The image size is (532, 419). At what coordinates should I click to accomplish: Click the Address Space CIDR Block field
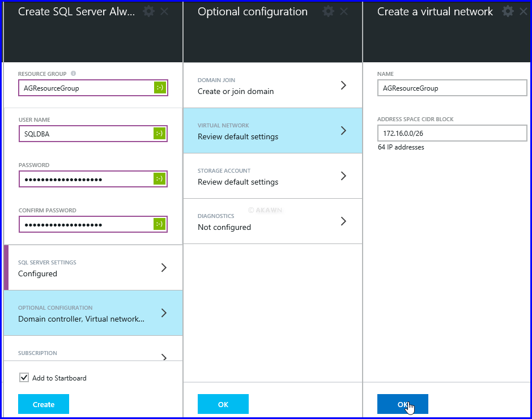[x=452, y=133]
